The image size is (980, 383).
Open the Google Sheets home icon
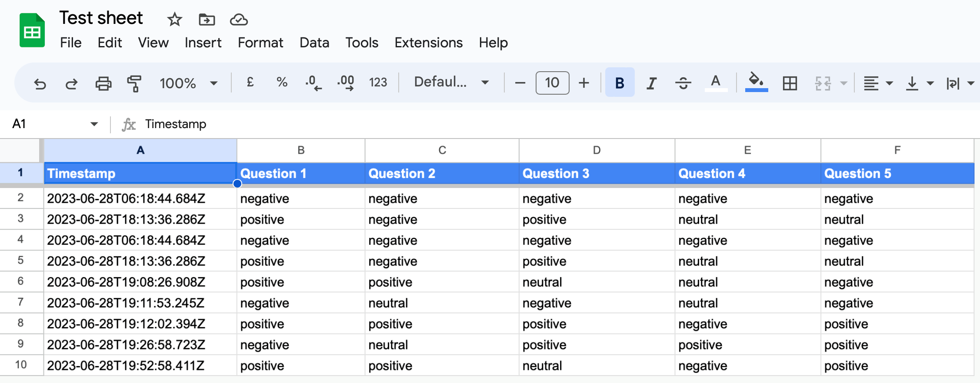tap(32, 30)
